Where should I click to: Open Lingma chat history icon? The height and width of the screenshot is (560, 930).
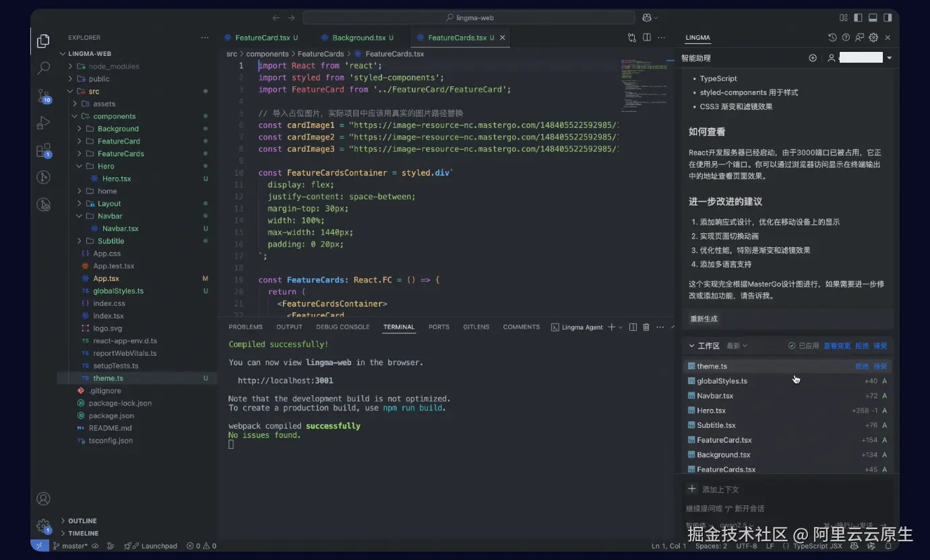(832, 38)
